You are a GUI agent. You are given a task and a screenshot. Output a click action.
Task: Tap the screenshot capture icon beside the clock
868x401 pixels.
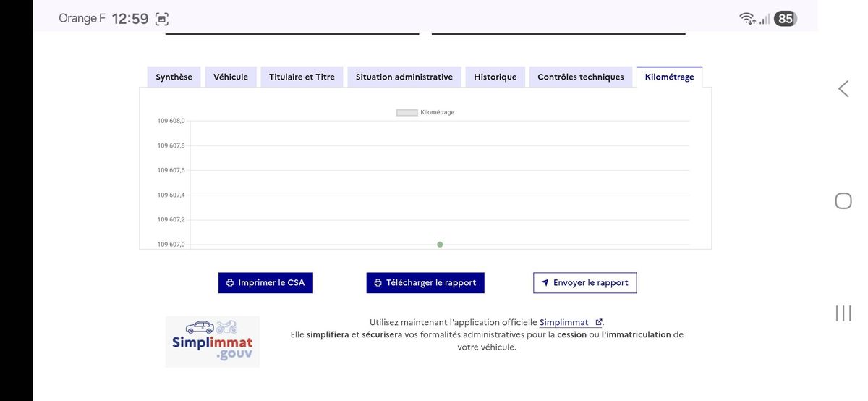coord(162,20)
